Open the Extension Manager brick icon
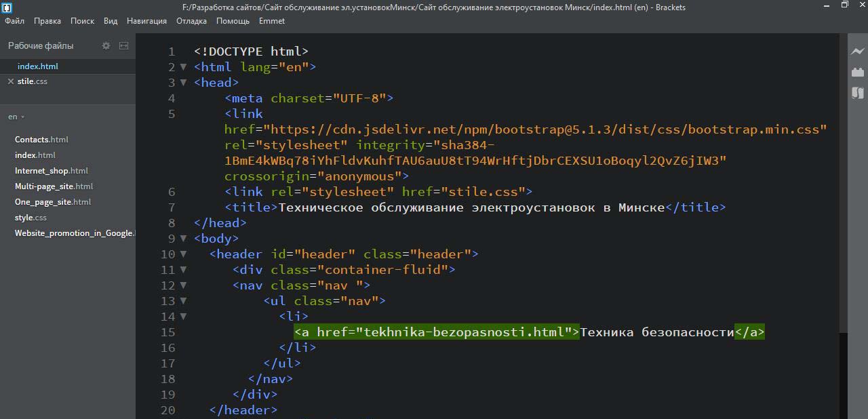The image size is (868, 419). pos(858,72)
